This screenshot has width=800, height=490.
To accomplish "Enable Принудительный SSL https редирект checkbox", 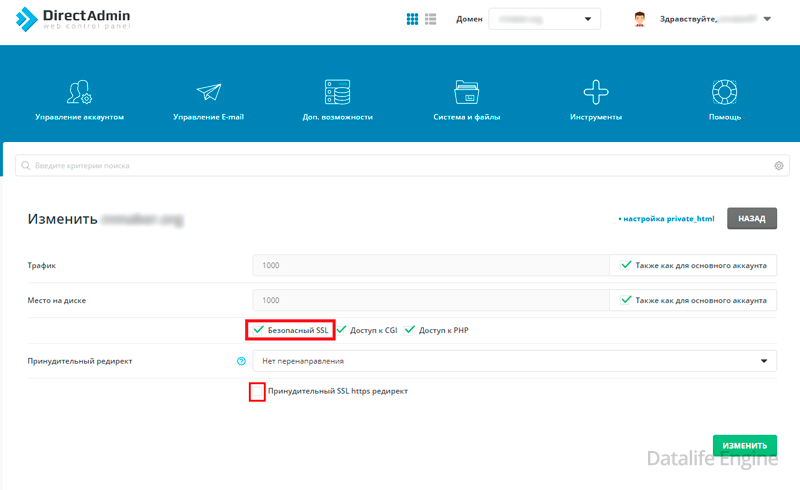I will (257, 391).
